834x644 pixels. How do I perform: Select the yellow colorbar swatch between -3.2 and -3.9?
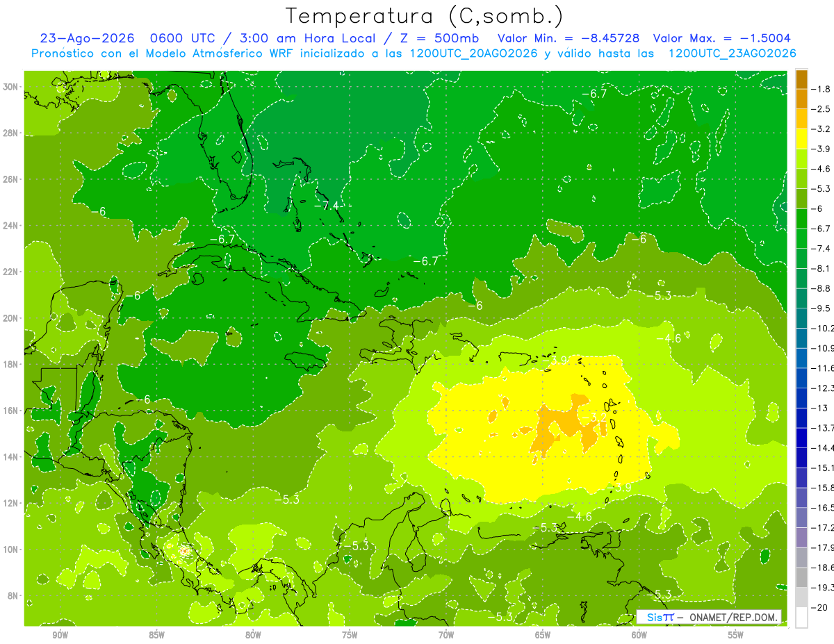pyautogui.click(x=801, y=139)
